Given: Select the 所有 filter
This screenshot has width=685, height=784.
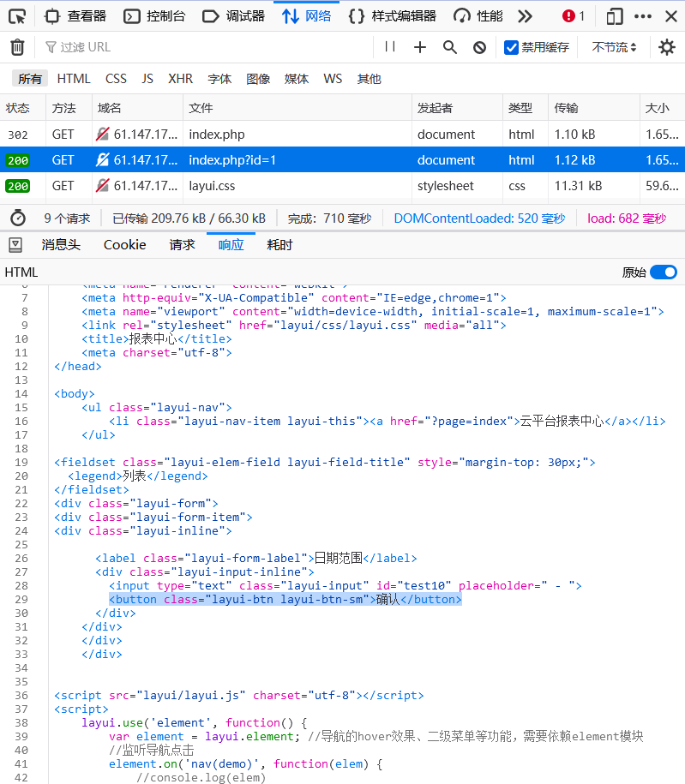Looking at the screenshot, I should [x=29, y=79].
